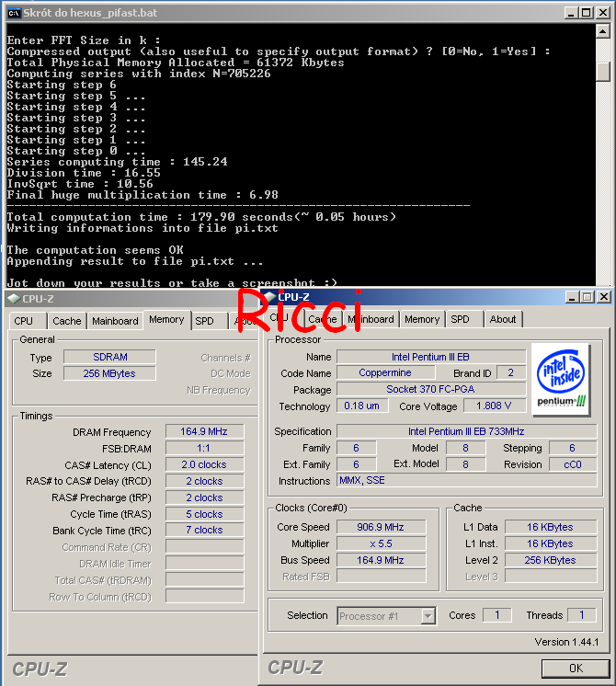Click the Threads count value 1
Image resolution: width=616 pixels, height=686 pixels.
(581, 615)
